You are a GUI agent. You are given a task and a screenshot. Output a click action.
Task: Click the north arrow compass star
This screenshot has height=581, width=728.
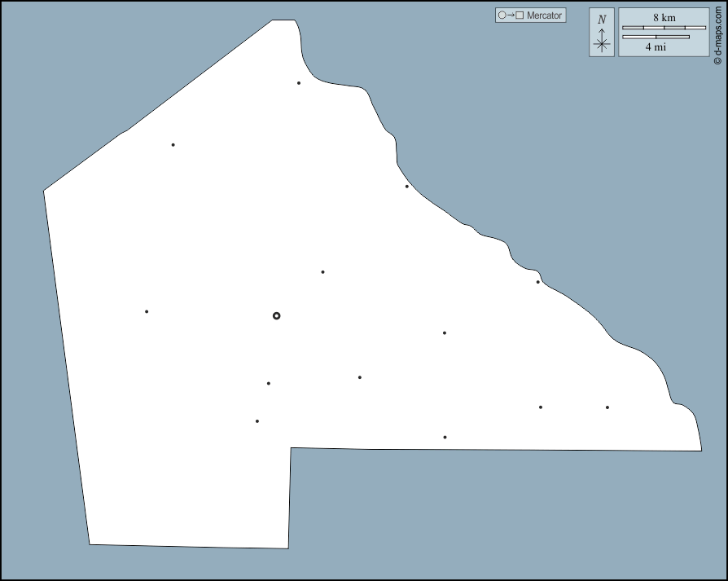click(x=602, y=44)
